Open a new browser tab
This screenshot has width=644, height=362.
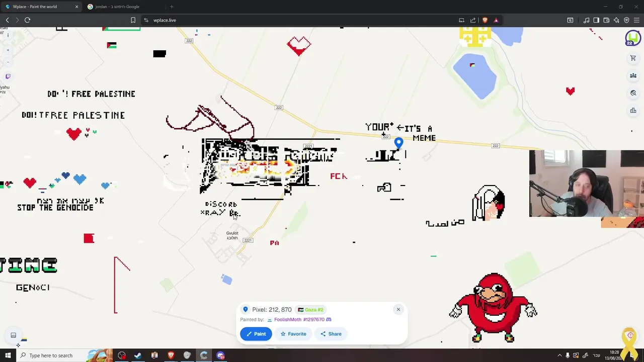tap(172, 7)
